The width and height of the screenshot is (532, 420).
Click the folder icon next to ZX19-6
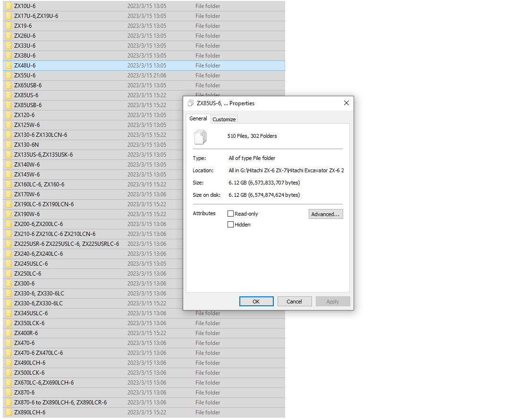point(8,26)
